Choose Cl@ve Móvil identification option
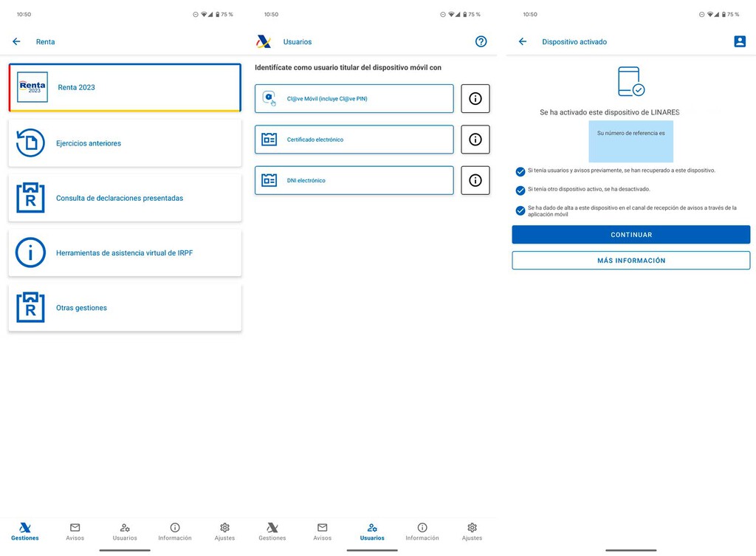756x556 pixels. tap(354, 99)
